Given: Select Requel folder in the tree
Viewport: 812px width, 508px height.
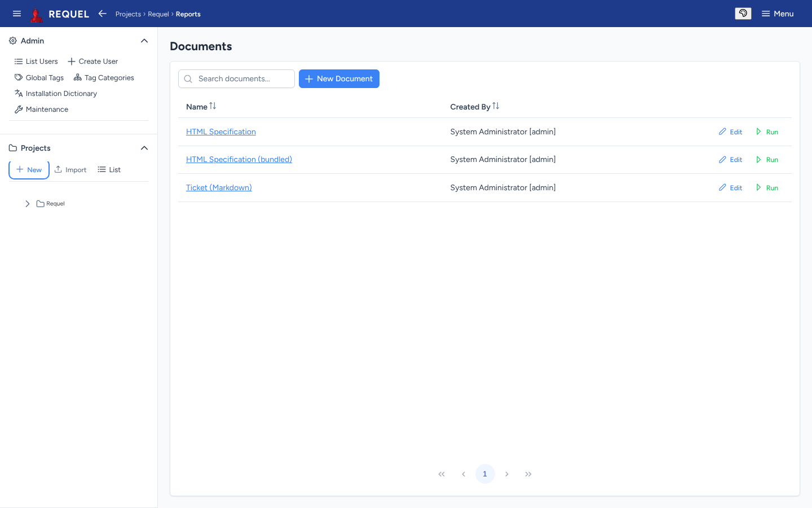Looking at the screenshot, I should (x=51, y=204).
